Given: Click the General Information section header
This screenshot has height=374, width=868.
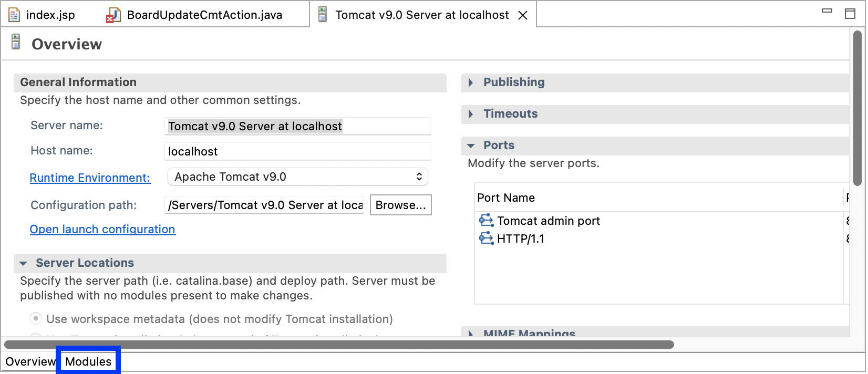Looking at the screenshot, I should pyautogui.click(x=230, y=82).
